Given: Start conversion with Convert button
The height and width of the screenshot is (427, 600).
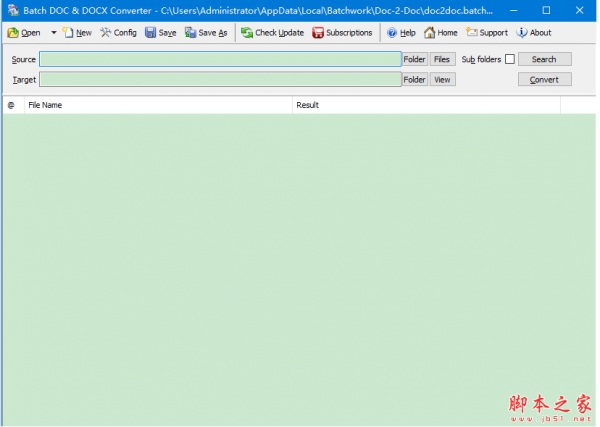Looking at the screenshot, I should (x=545, y=80).
